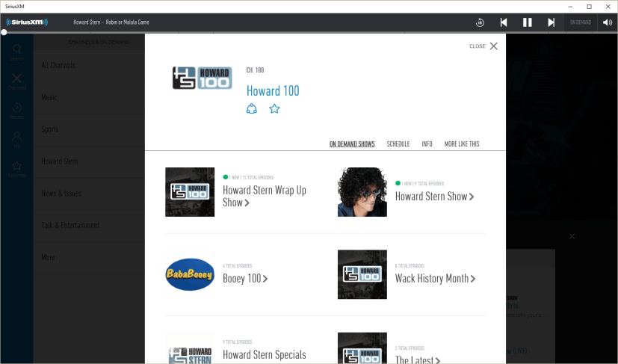Rewind playback 15 seconds
618x364 pixels.
[480, 22]
